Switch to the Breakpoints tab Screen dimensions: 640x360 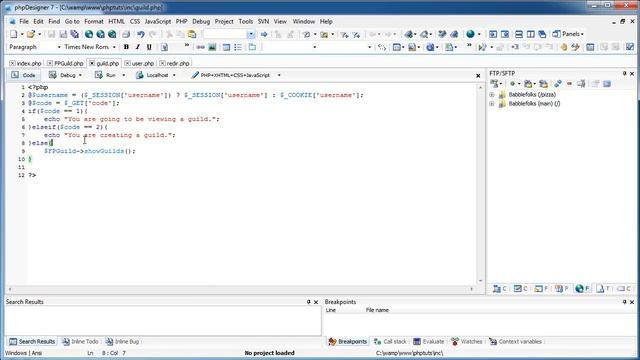coord(348,342)
